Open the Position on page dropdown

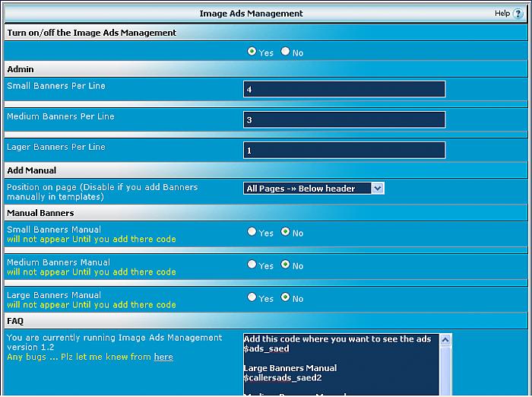coord(313,188)
